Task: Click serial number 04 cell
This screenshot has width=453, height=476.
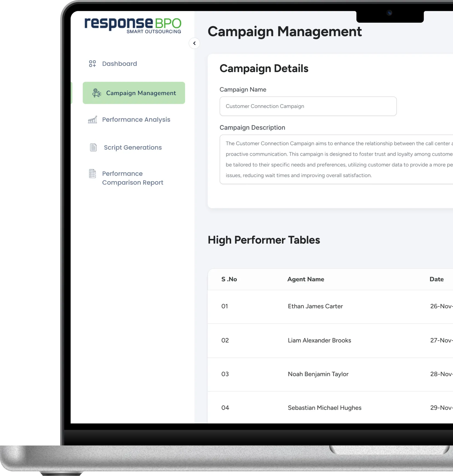Action: [225, 408]
